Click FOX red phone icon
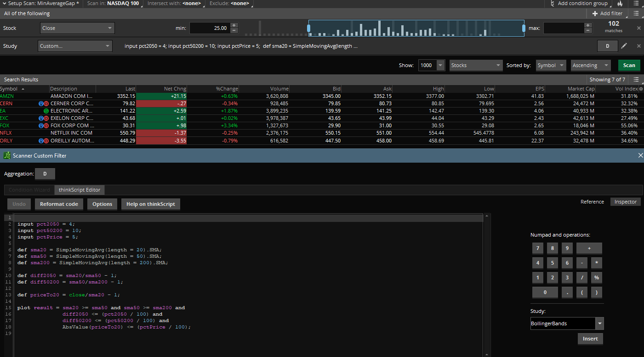 tap(46, 125)
